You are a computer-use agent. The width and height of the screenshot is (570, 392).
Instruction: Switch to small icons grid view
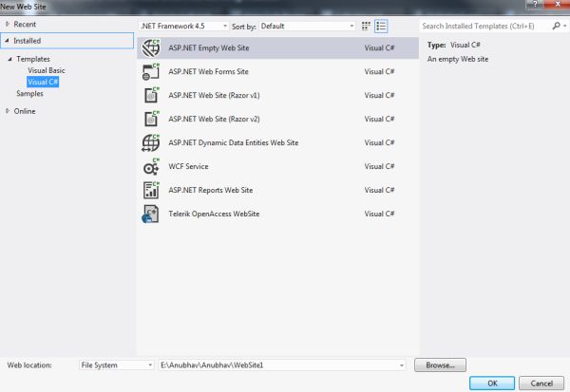coord(366,27)
